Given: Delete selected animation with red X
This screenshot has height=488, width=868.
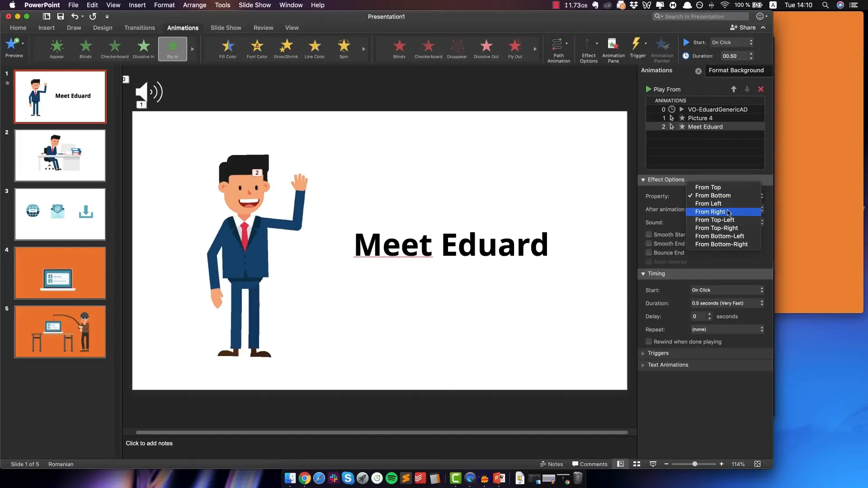Looking at the screenshot, I should 761,89.
